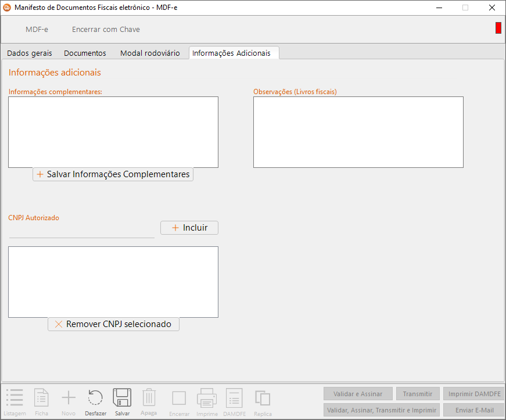Delete record with Apaga trash icon
The height and width of the screenshot is (420, 506).
click(149, 399)
